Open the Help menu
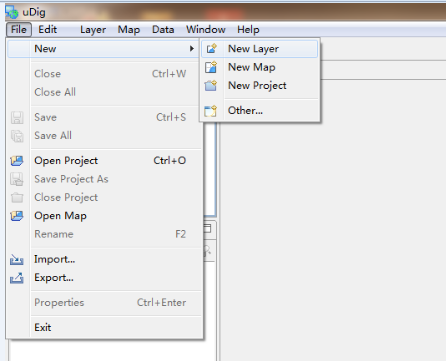The image size is (446, 361). tap(248, 30)
